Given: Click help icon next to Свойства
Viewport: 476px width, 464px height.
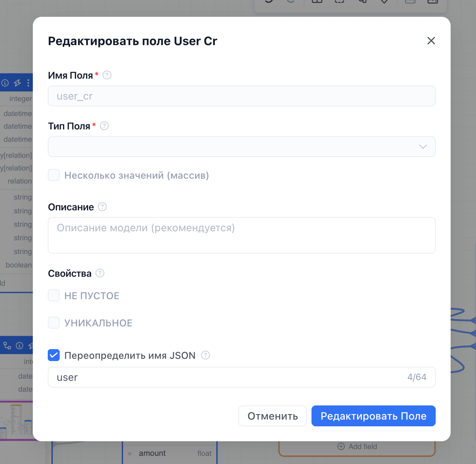Looking at the screenshot, I should point(100,273).
